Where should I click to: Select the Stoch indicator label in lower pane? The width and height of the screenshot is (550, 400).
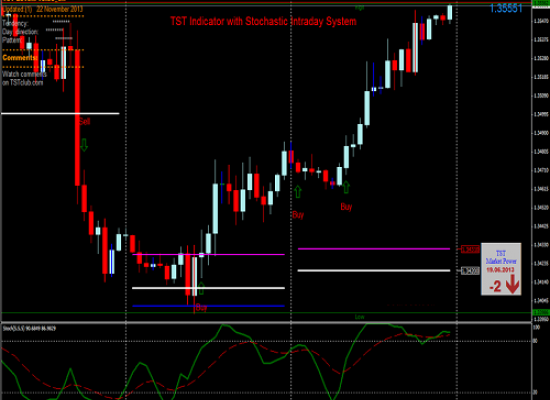point(29,328)
